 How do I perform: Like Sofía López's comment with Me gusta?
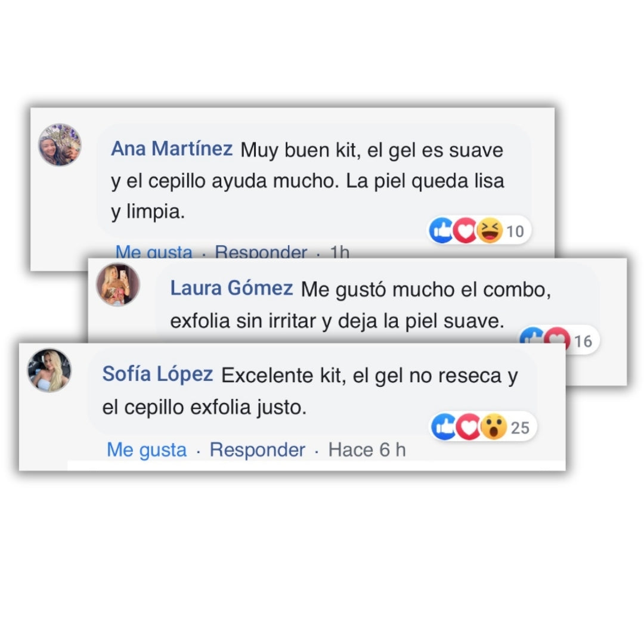pyautogui.click(x=147, y=450)
